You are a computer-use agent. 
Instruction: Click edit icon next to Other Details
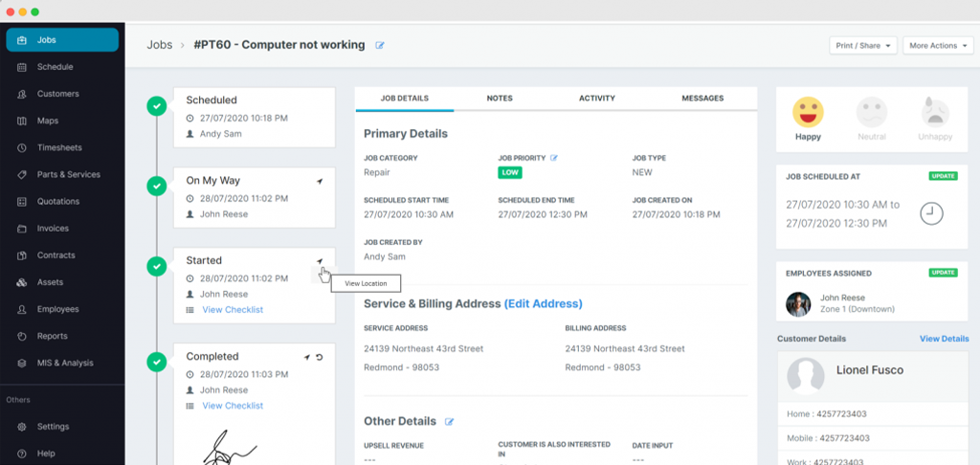[449, 422]
